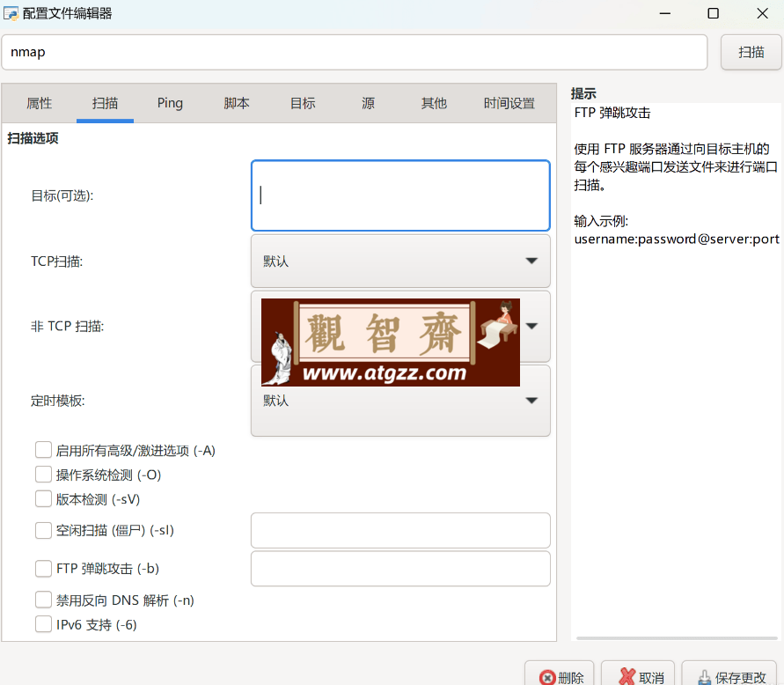
Task: Open the 定时模板 dropdown
Action: 400,401
